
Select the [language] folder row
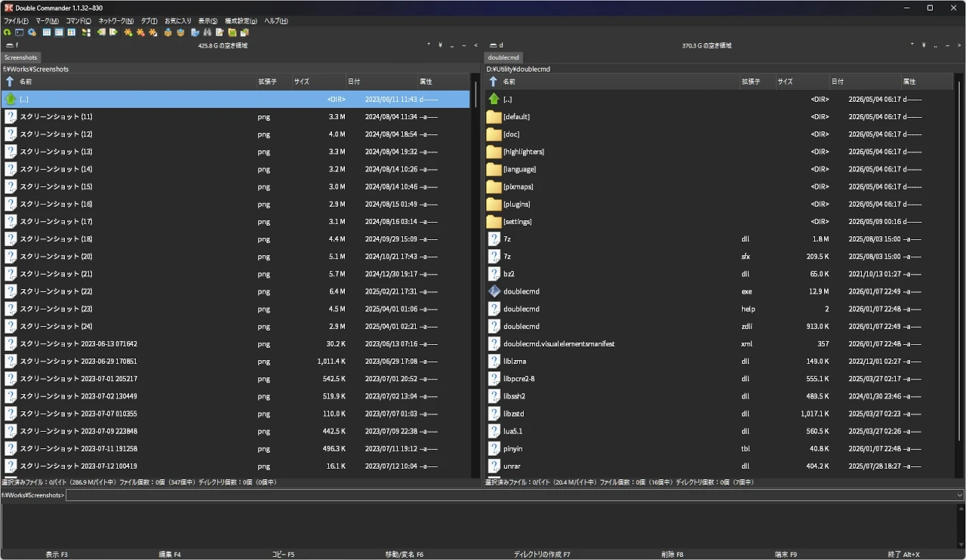point(719,169)
